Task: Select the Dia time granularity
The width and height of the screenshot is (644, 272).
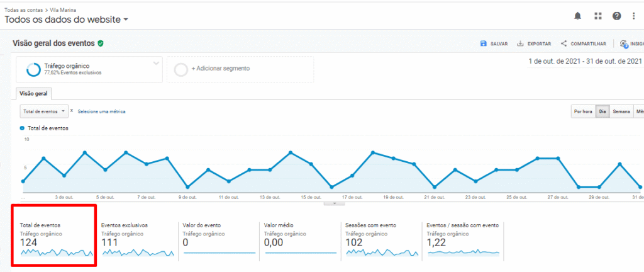Action: pos(602,111)
